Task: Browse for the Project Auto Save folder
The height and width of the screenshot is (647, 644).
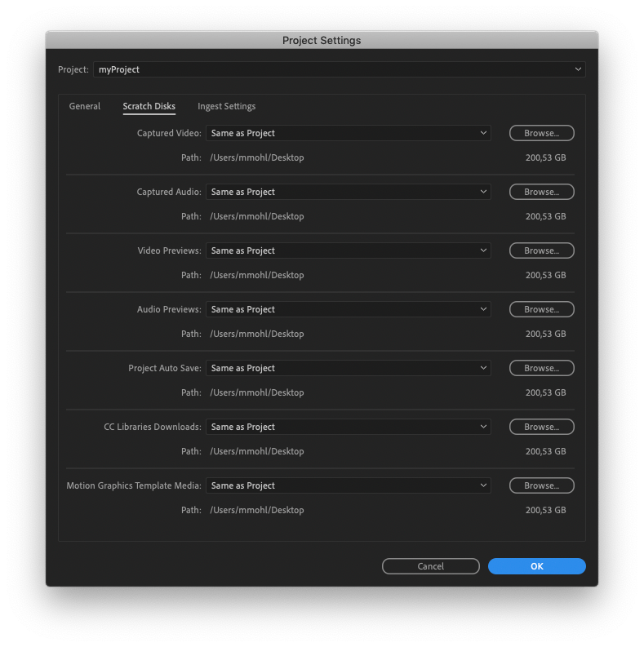Action: [542, 368]
